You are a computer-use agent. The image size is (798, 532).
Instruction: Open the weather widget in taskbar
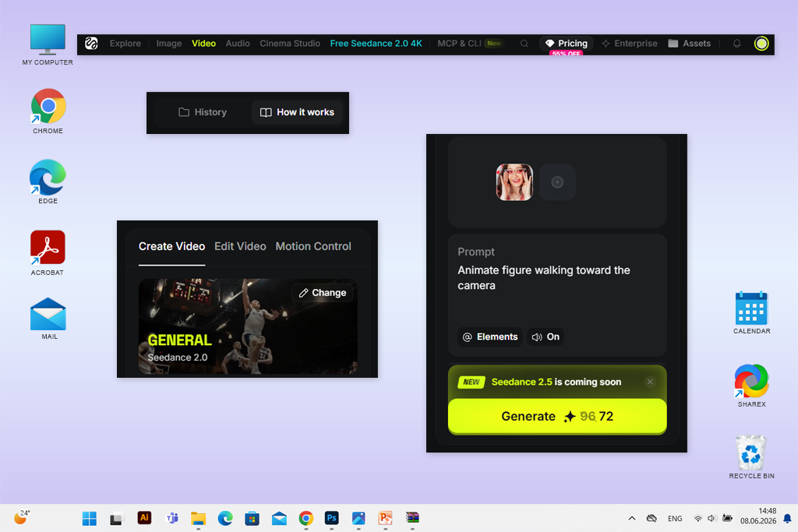21,518
